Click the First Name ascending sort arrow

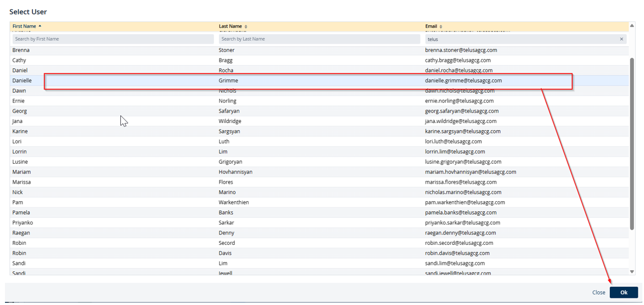point(40,26)
